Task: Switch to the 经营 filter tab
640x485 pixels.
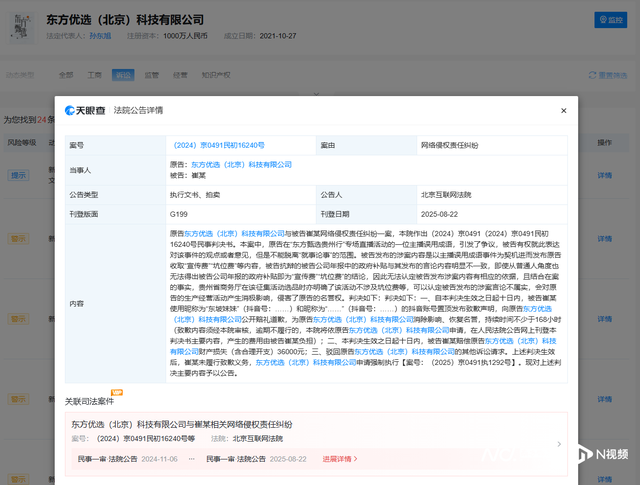Action: (180, 75)
